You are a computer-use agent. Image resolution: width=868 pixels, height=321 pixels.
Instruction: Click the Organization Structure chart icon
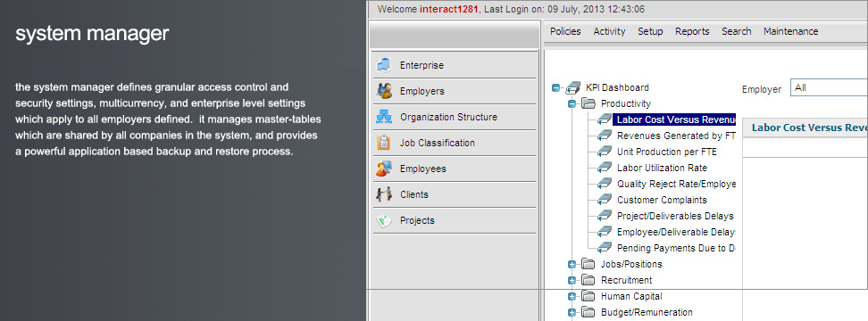[x=384, y=117]
